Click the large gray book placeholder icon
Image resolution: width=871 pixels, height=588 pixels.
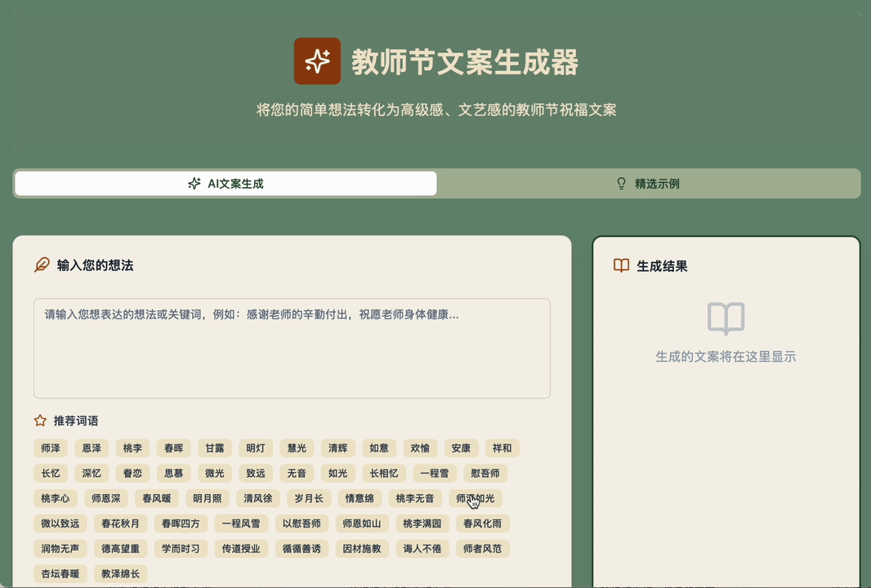point(726,318)
